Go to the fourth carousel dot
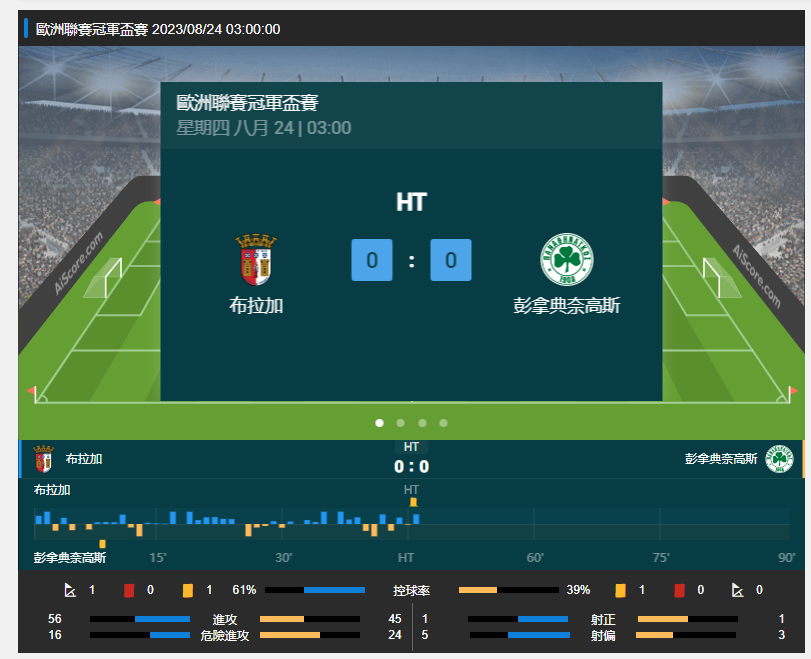This screenshot has width=811, height=659. [443, 423]
